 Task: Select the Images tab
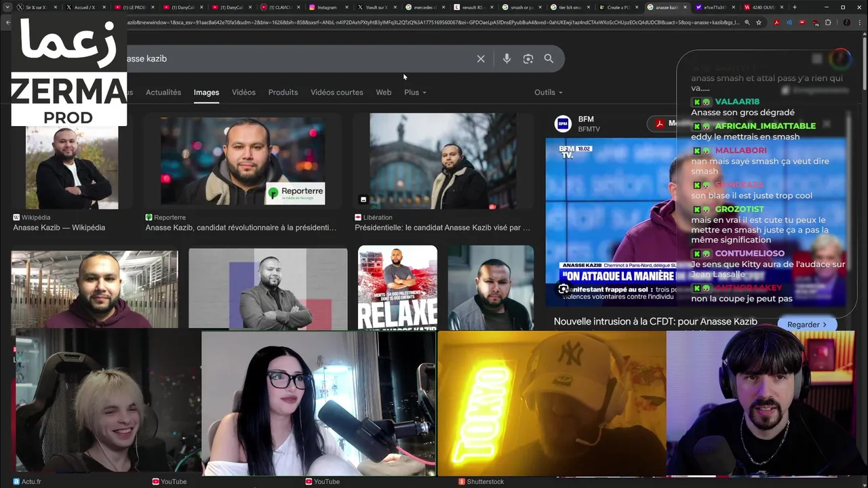[x=206, y=92]
